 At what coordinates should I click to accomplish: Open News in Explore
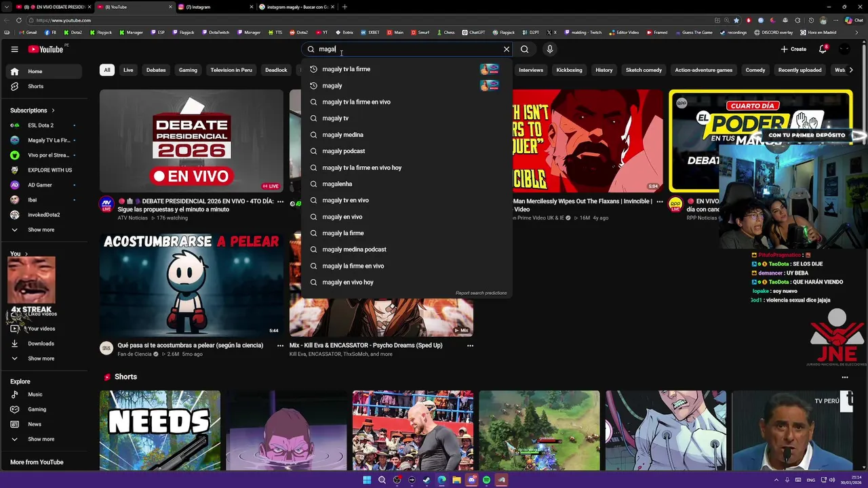click(x=44, y=424)
